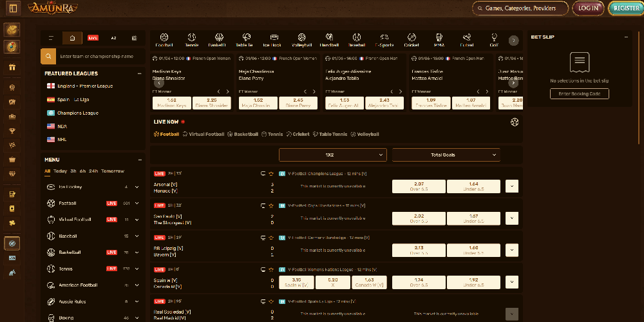Image resolution: width=644 pixels, height=322 pixels.
Task: Pick Over 6.5 at 2.07 odds
Action: pos(419,187)
